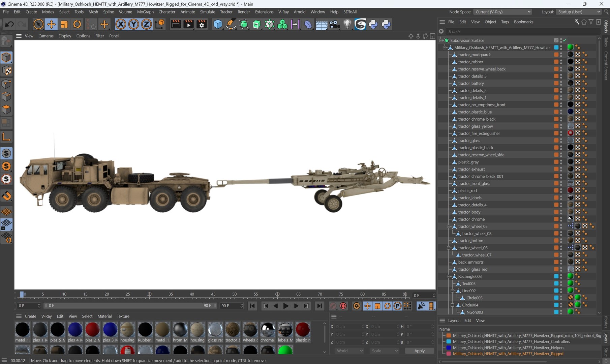This screenshot has height=364, width=610.
Task: Click frame 45 on the timeline
Action: pyautogui.click(x=213, y=294)
